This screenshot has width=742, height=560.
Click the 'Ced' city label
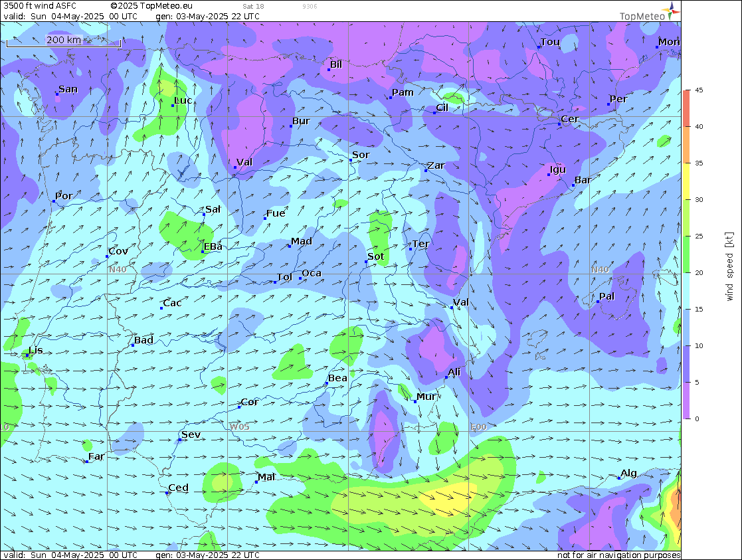point(179,488)
